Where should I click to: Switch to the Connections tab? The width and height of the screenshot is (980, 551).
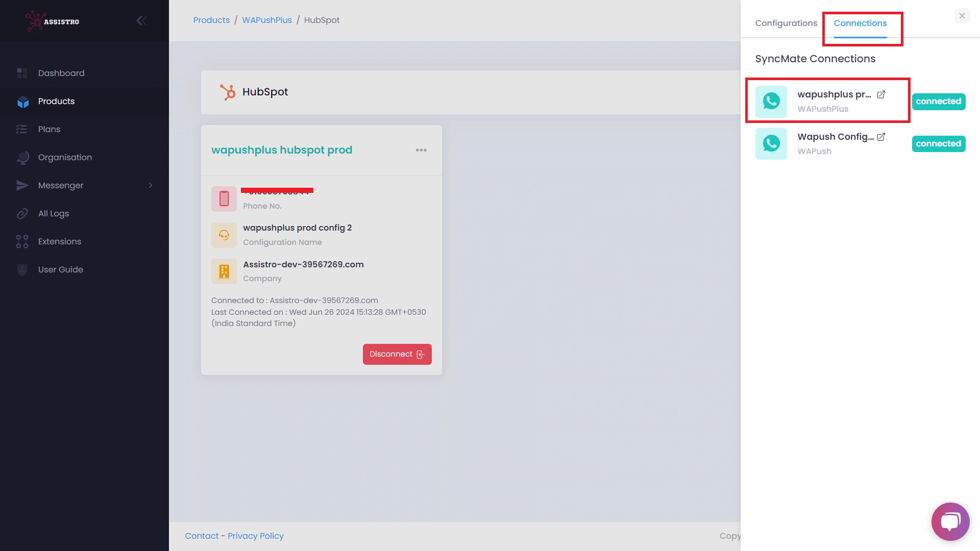point(860,23)
